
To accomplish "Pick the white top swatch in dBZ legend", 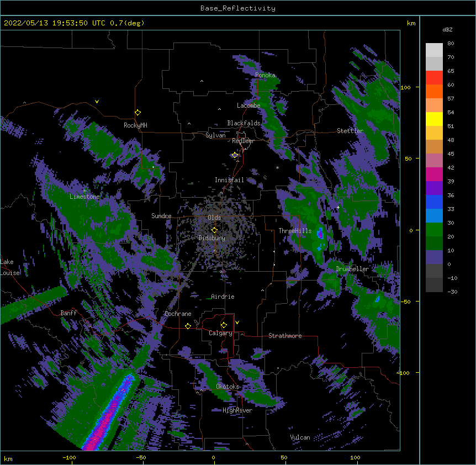I will 434,50.
